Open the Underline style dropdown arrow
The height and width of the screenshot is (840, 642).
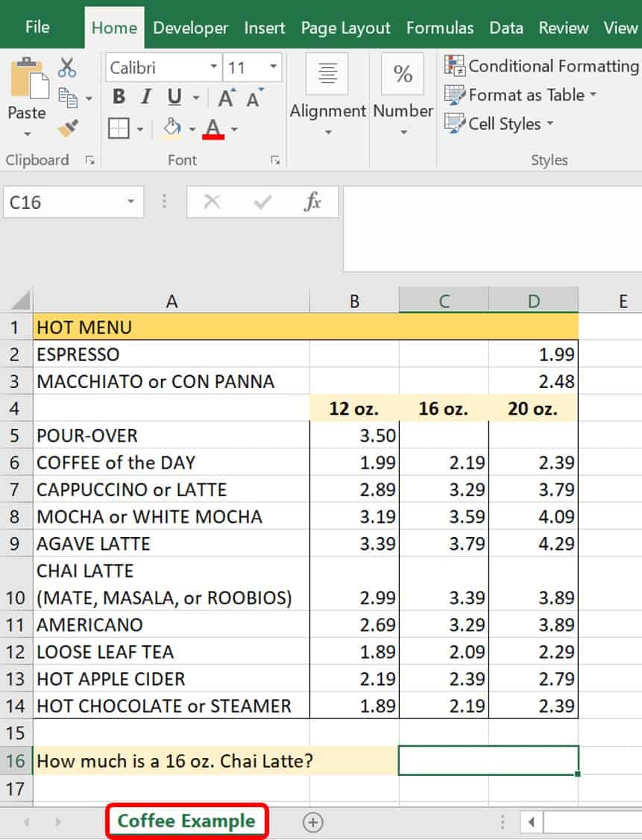[196, 98]
